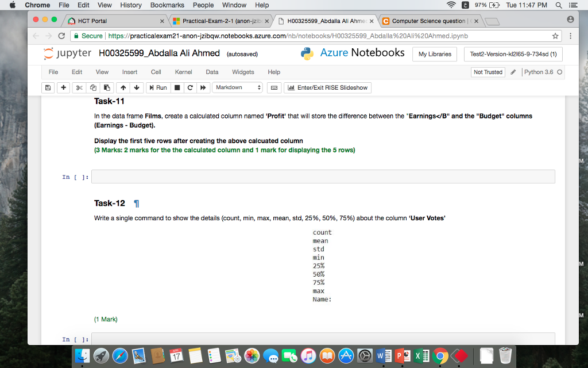Move the selected cell up

(x=122, y=87)
